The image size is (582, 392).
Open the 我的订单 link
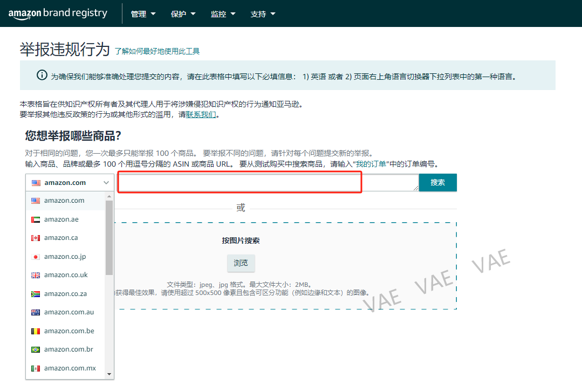[371, 164]
